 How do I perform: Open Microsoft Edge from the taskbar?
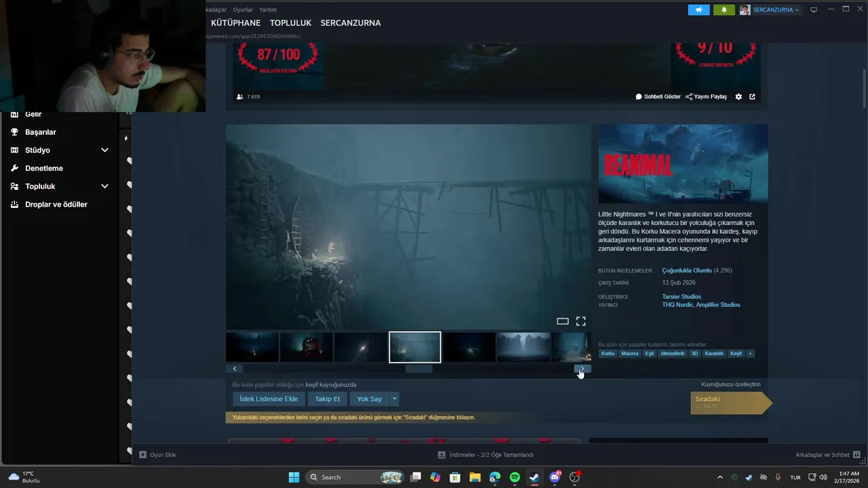point(495,477)
